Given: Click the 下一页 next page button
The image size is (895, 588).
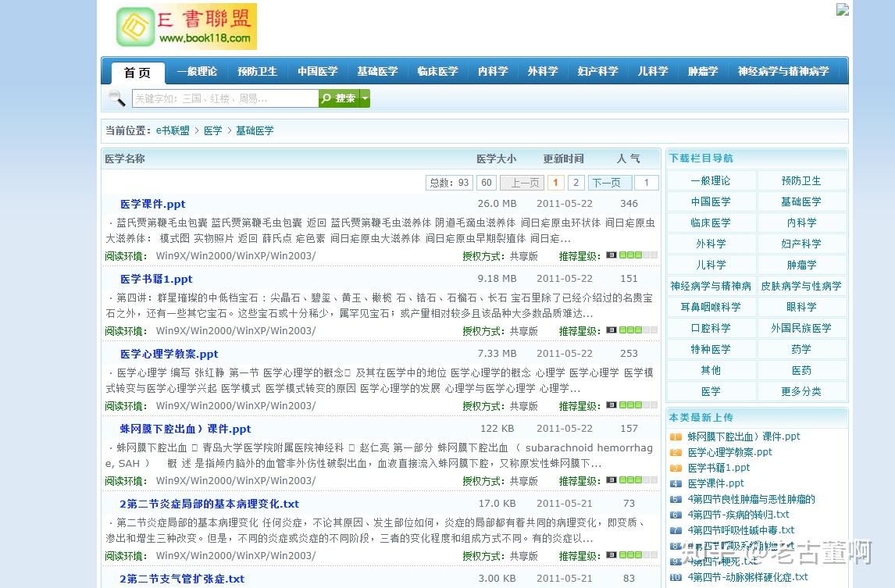Looking at the screenshot, I should click(610, 183).
